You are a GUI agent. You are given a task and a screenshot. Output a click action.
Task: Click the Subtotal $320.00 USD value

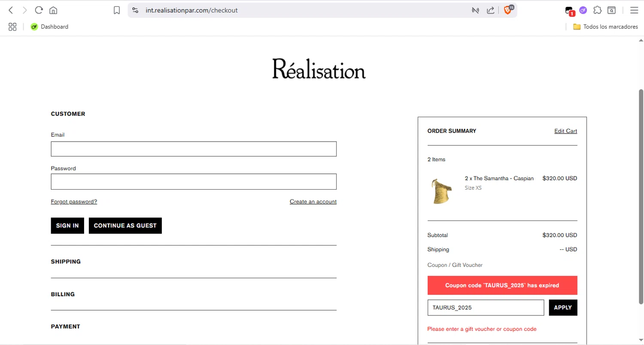tap(560, 235)
